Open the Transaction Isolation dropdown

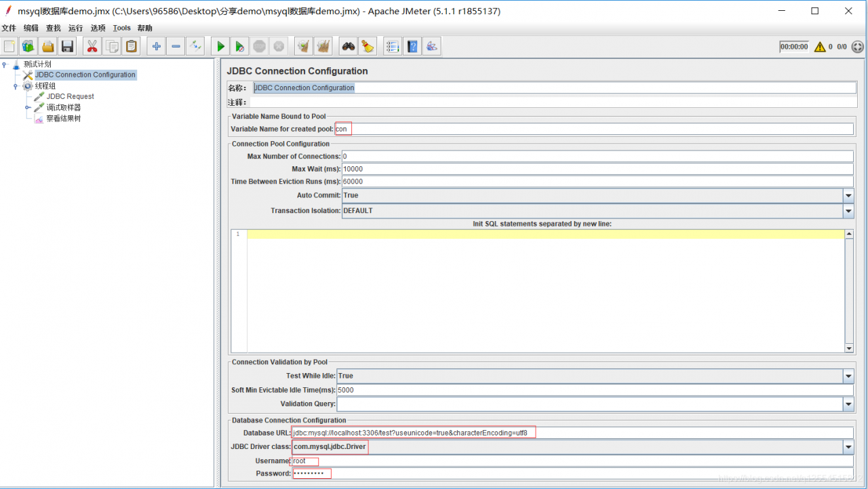click(x=848, y=211)
